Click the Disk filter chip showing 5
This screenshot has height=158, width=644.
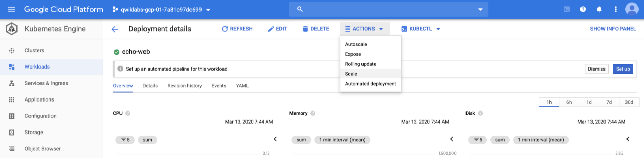[x=478, y=140]
